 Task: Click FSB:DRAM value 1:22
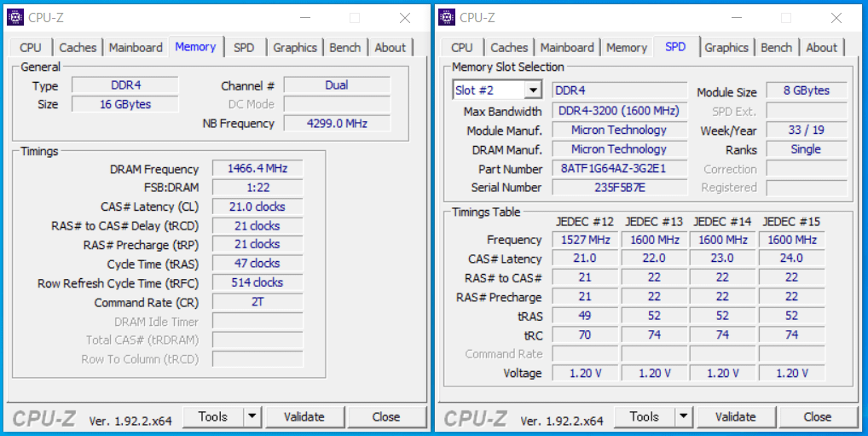[x=258, y=188]
